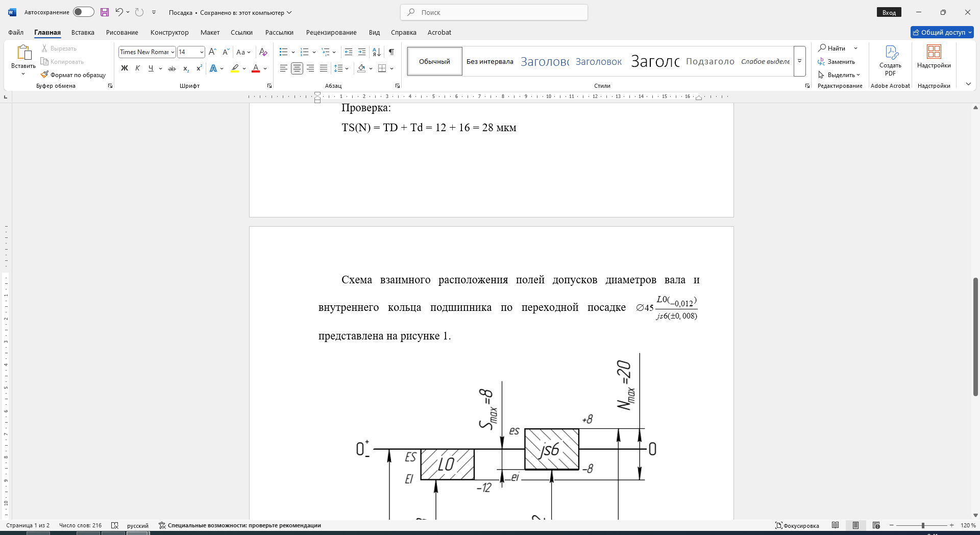The width and height of the screenshot is (980, 535).
Task: Click the vertical scrollbar thumb
Action: tap(975, 337)
